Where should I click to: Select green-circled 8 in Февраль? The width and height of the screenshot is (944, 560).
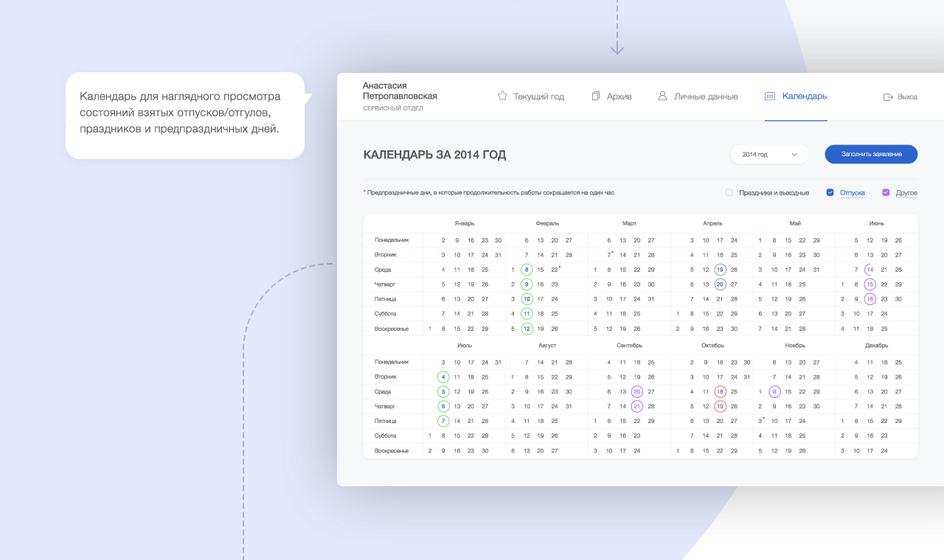click(x=527, y=270)
